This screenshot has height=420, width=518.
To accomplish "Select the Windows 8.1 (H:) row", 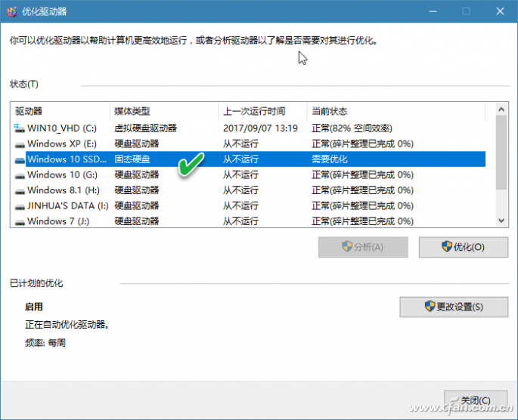I will pyautogui.click(x=248, y=190).
